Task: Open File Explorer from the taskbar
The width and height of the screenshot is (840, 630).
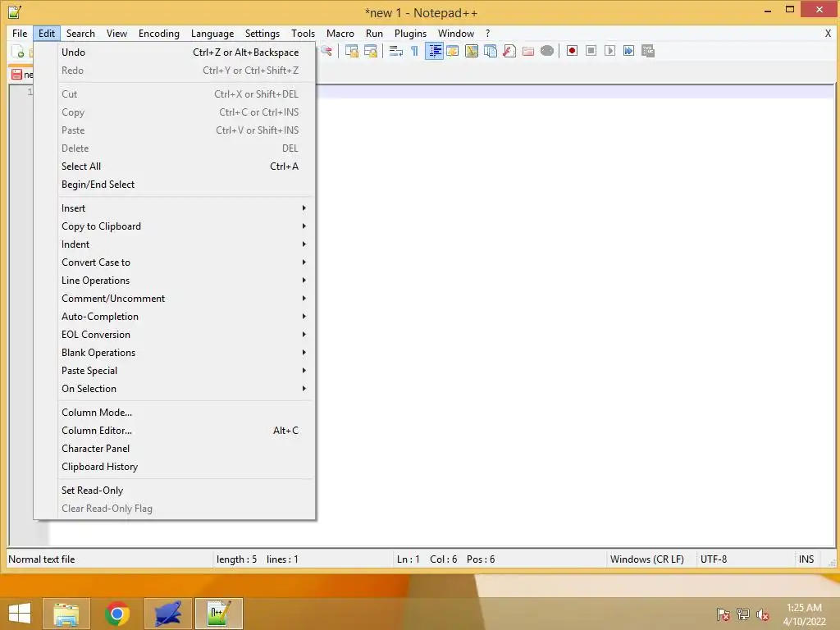Action: coord(66,614)
